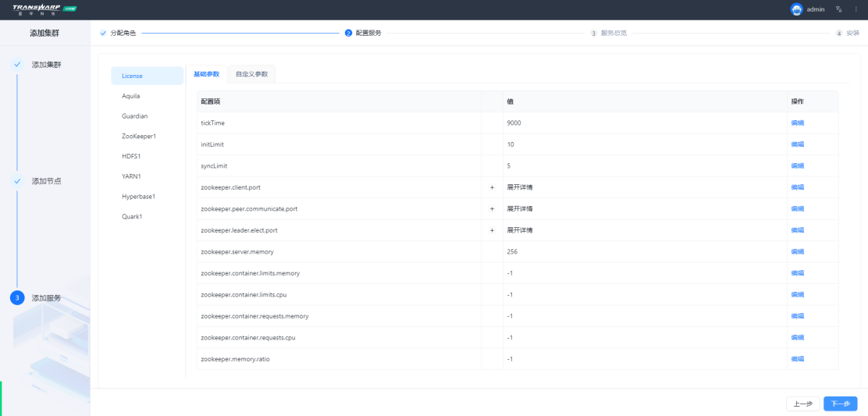
Task: Click the zookeeper.memory.ratio config name
Action: [235, 359]
